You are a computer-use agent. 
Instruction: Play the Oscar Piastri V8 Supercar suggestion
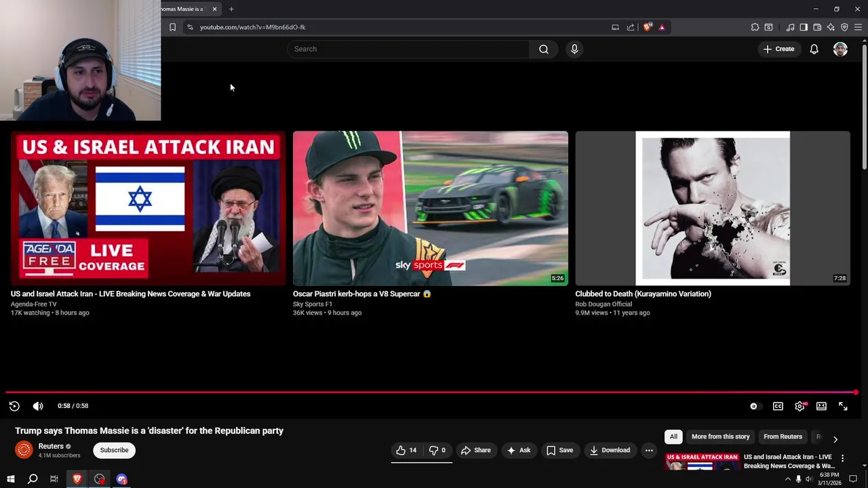point(431,208)
